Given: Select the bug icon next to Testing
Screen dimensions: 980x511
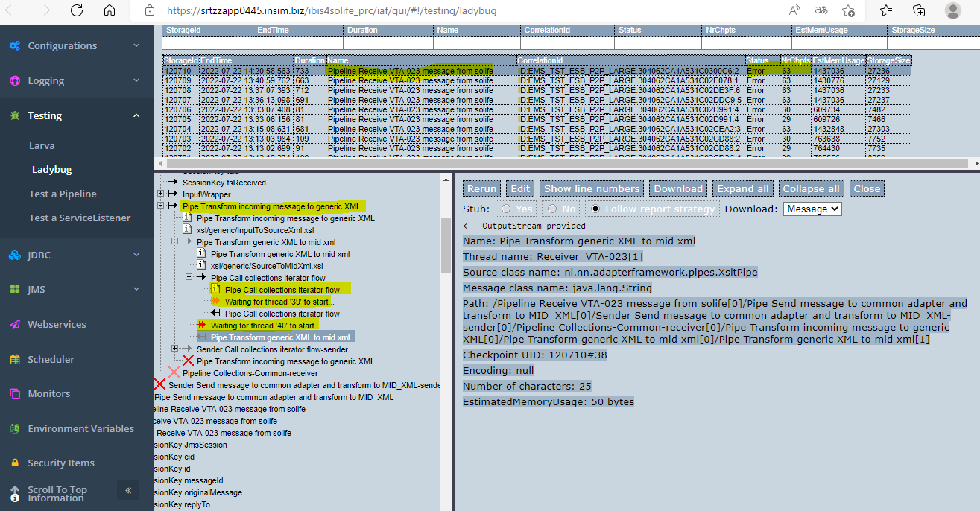Looking at the screenshot, I should pos(15,115).
